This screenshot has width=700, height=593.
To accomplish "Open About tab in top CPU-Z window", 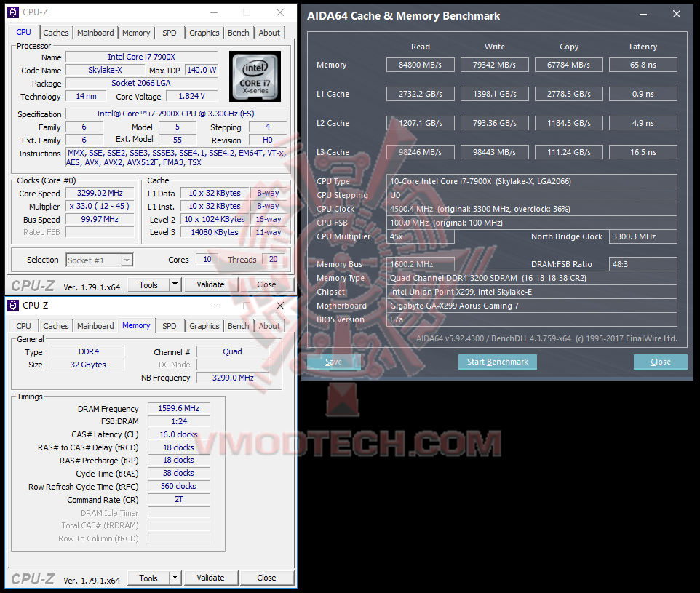I will (269, 33).
